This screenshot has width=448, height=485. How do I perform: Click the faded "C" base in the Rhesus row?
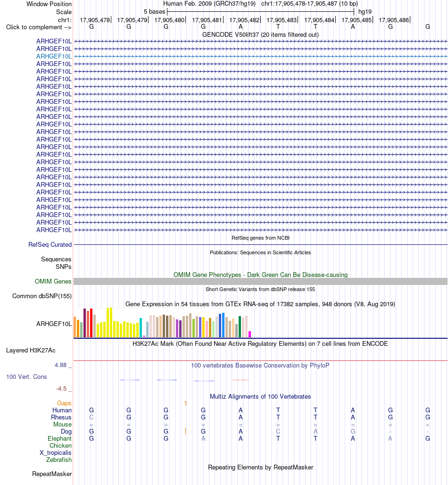(x=91, y=417)
